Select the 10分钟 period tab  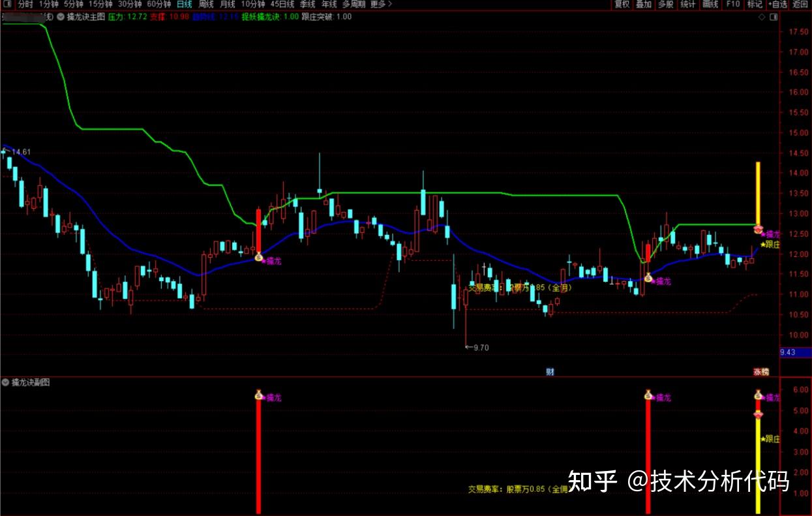click(x=253, y=4)
